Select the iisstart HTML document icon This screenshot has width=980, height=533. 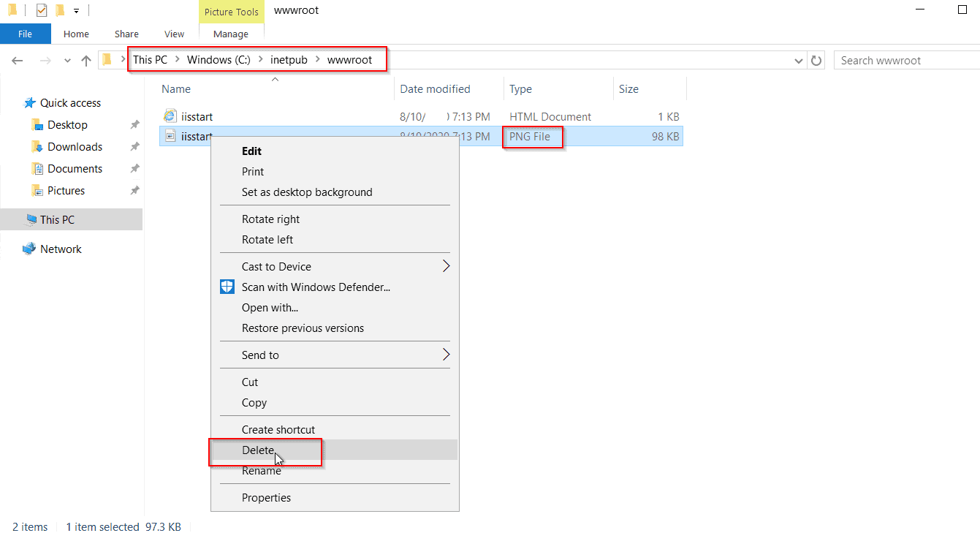pyautogui.click(x=170, y=116)
